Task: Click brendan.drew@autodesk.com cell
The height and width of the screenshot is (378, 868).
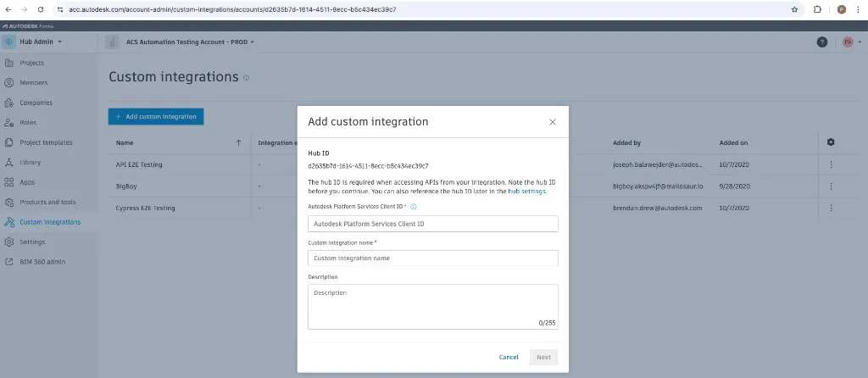Action: tap(657, 208)
